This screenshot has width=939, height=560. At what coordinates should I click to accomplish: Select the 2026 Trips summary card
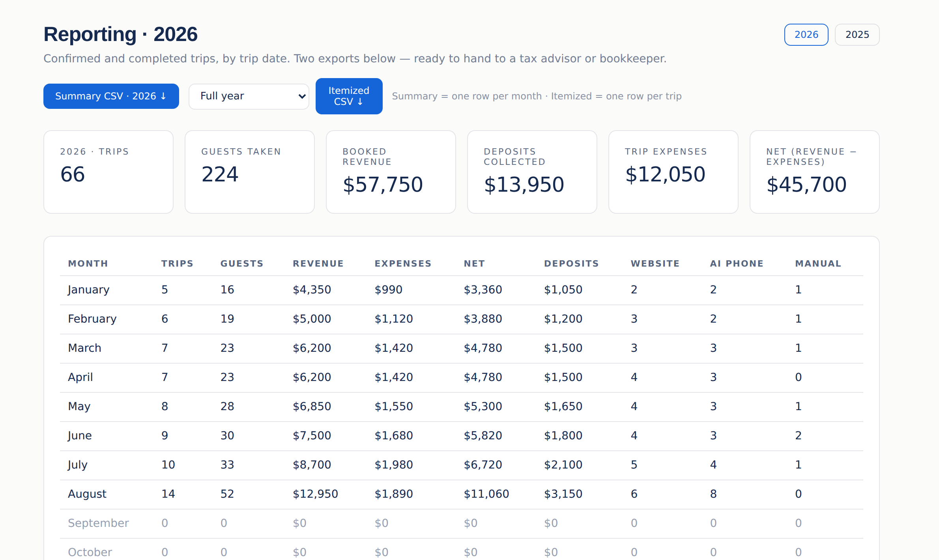pyautogui.click(x=108, y=172)
